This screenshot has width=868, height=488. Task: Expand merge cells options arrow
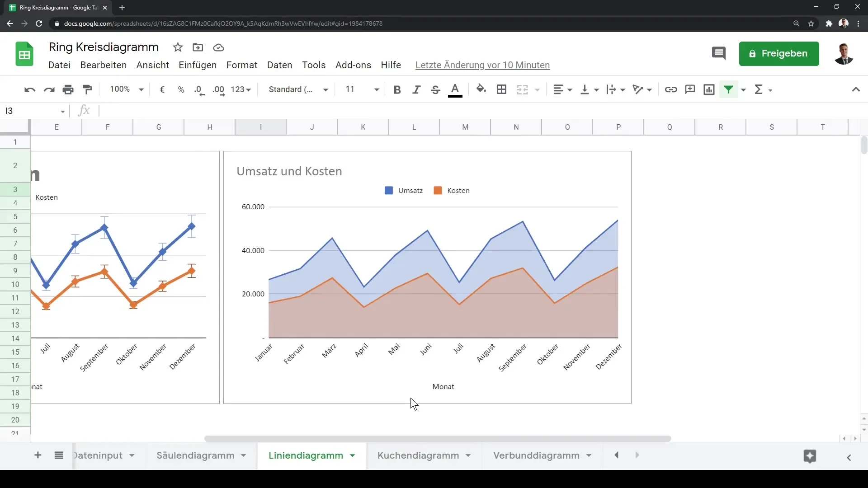click(x=538, y=90)
